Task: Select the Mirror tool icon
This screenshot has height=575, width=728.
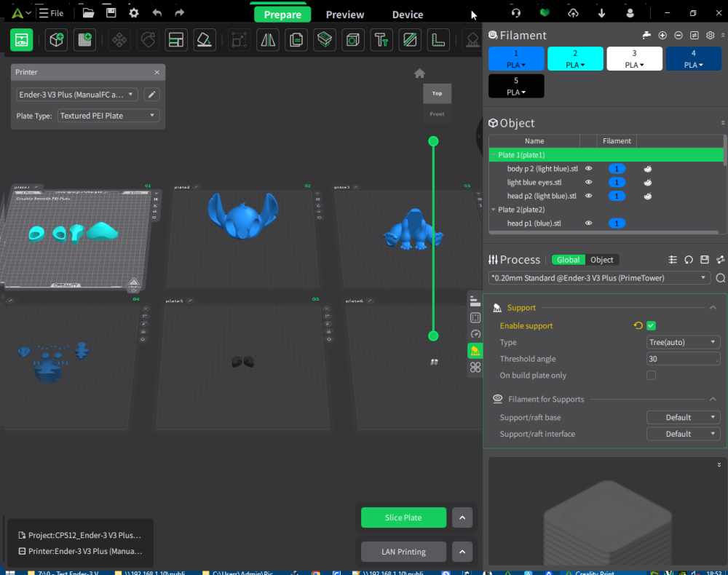Action: point(268,40)
